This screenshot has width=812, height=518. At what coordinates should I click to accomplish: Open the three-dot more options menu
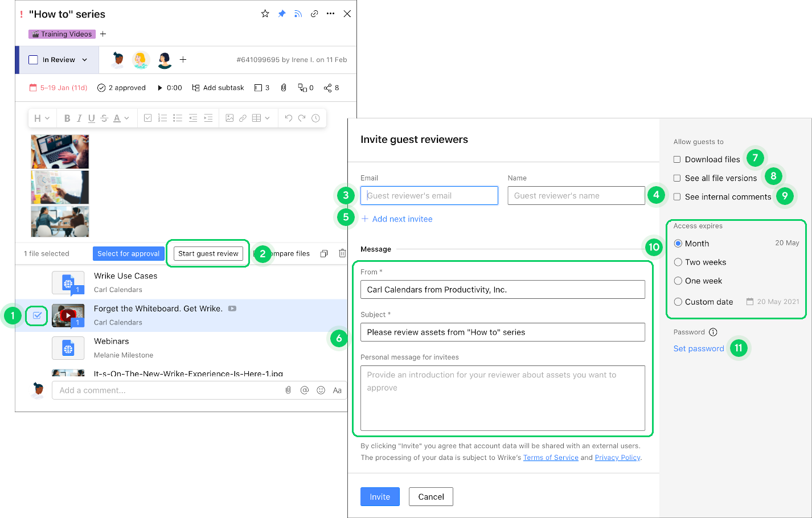coord(330,14)
